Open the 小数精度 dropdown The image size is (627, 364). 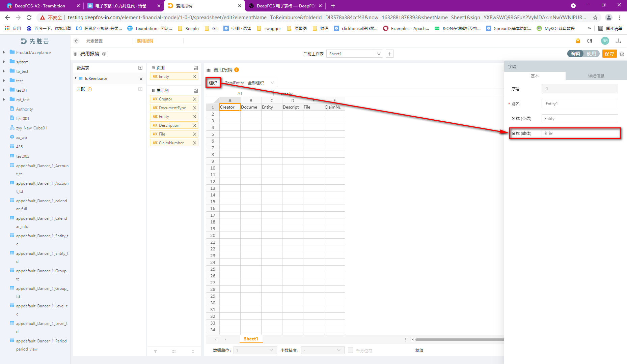(322, 350)
